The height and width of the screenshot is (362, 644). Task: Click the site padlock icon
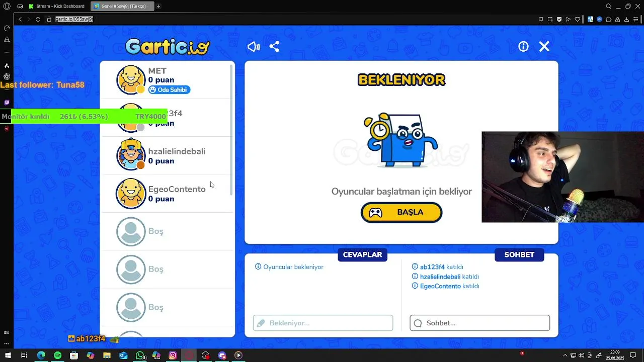tap(49, 19)
